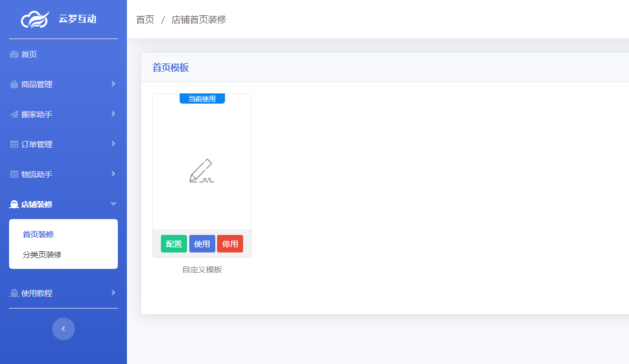Open the 首页 breadcrumb link

click(x=144, y=19)
